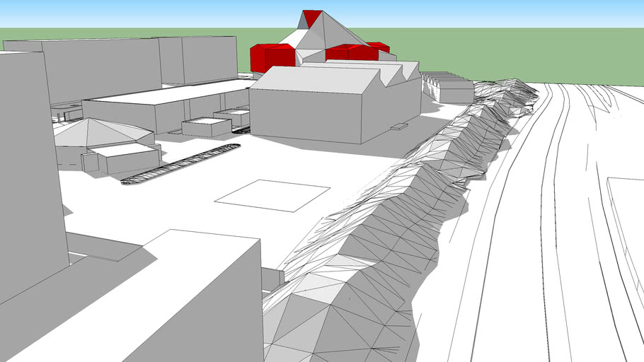
Task: Click the red pyramid roof tip
Action: 311,17
